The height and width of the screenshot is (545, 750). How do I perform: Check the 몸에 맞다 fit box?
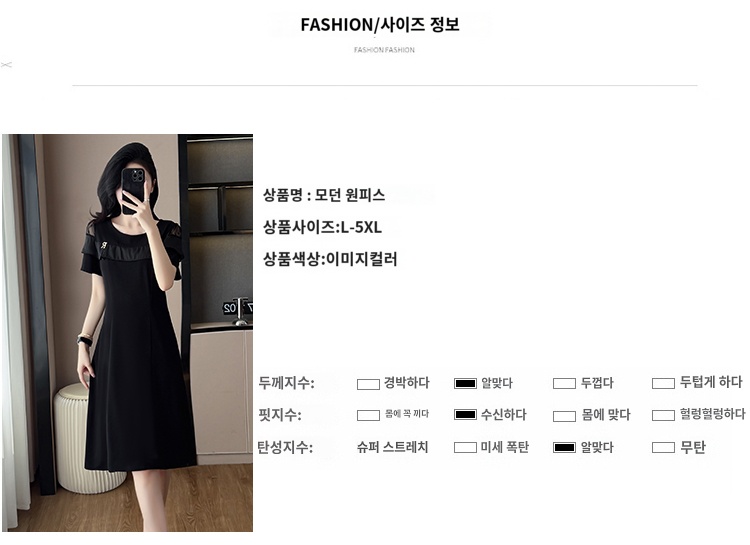point(564,416)
